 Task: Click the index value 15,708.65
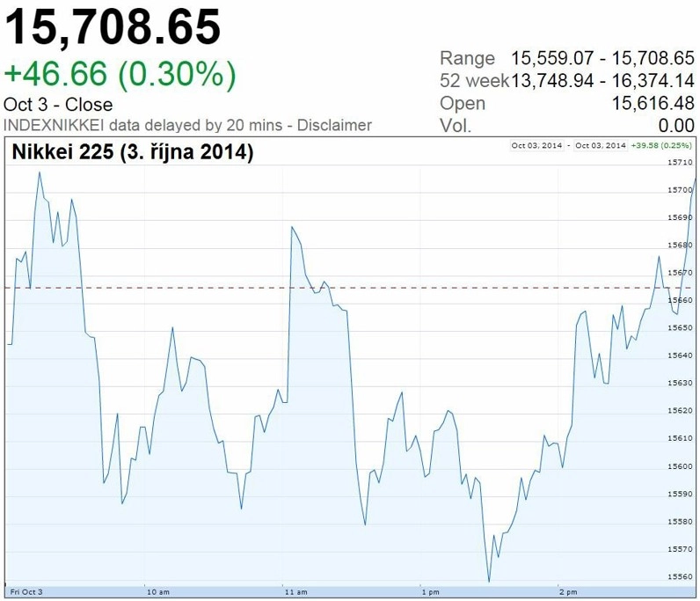point(112,27)
